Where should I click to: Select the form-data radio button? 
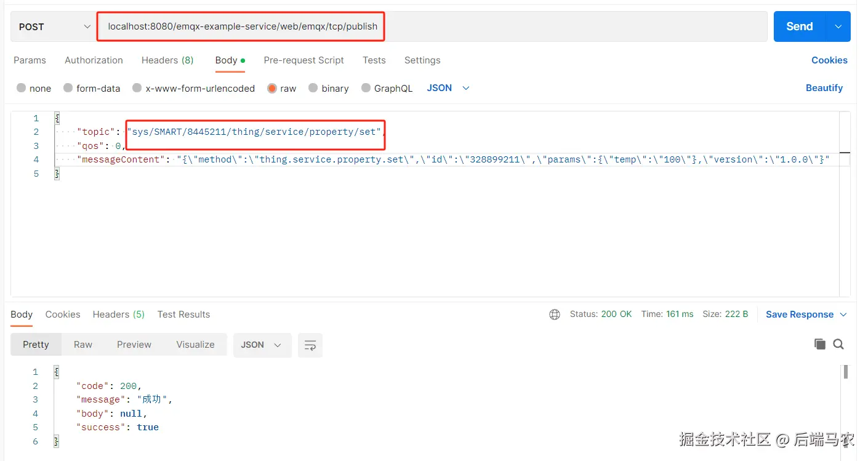click(x=68, y=88)
